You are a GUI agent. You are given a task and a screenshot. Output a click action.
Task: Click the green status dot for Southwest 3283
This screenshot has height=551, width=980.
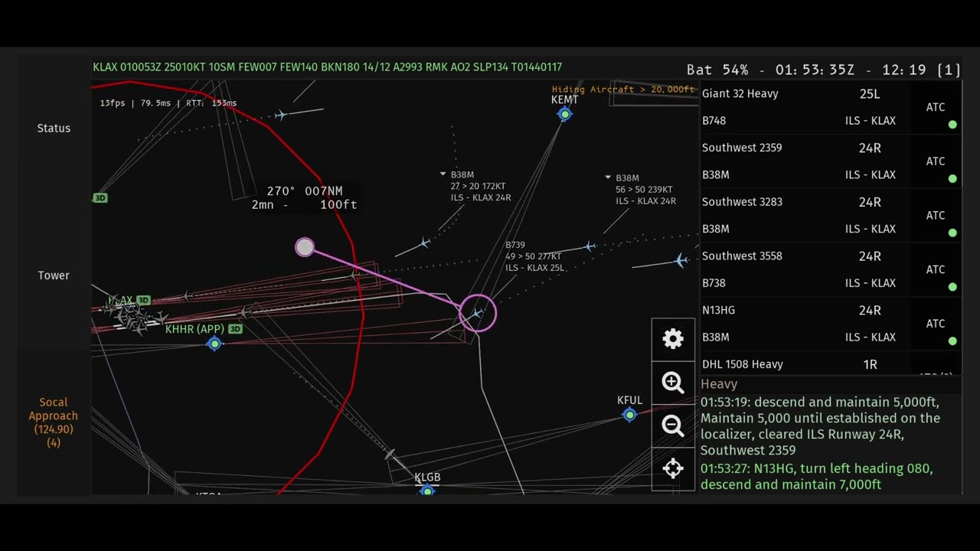point(952,233)
